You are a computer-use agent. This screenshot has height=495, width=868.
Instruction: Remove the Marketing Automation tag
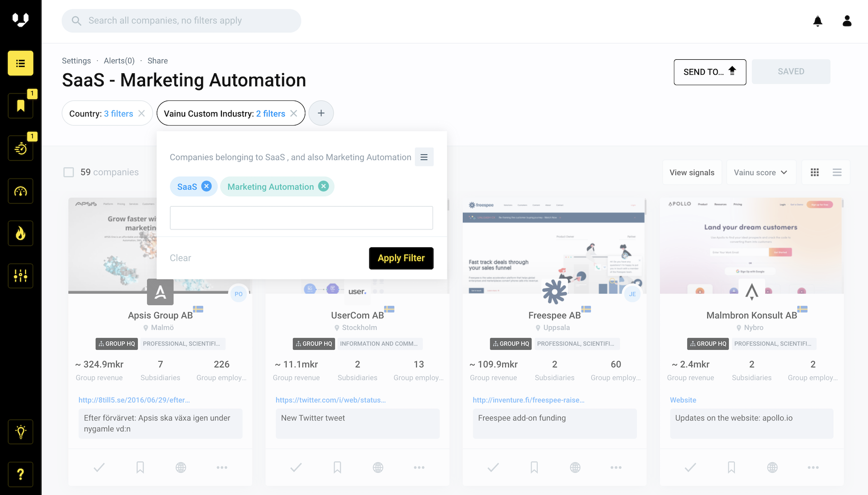324,187
